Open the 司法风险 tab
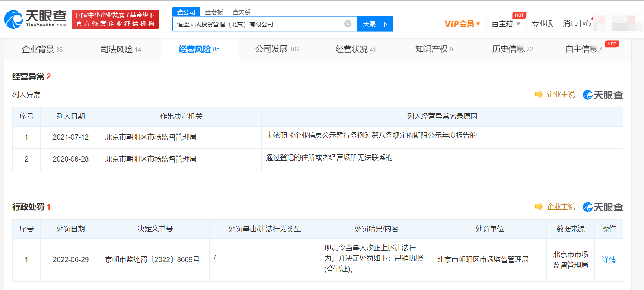The height and width of the screenshot is (290, 644). pyautogui.click(x=121, y=50)
